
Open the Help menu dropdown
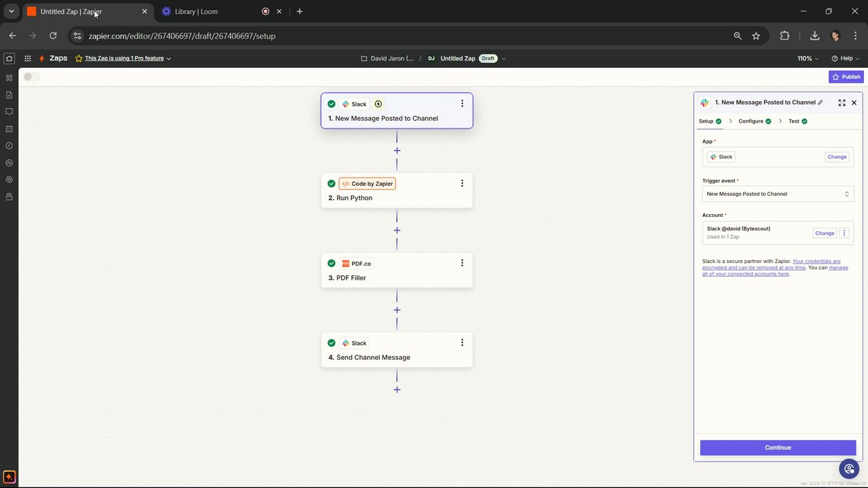[845, 58]
